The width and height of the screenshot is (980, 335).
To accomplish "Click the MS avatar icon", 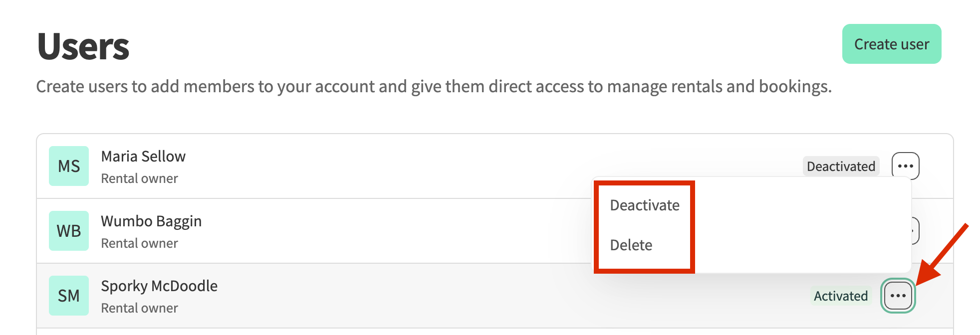I will click(69, 166).
